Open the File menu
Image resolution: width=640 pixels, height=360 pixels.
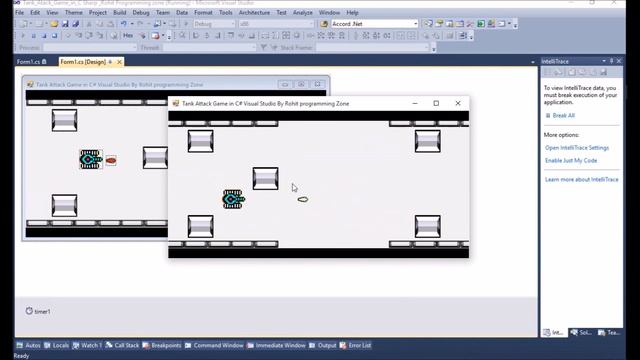(x=20, y=13)
